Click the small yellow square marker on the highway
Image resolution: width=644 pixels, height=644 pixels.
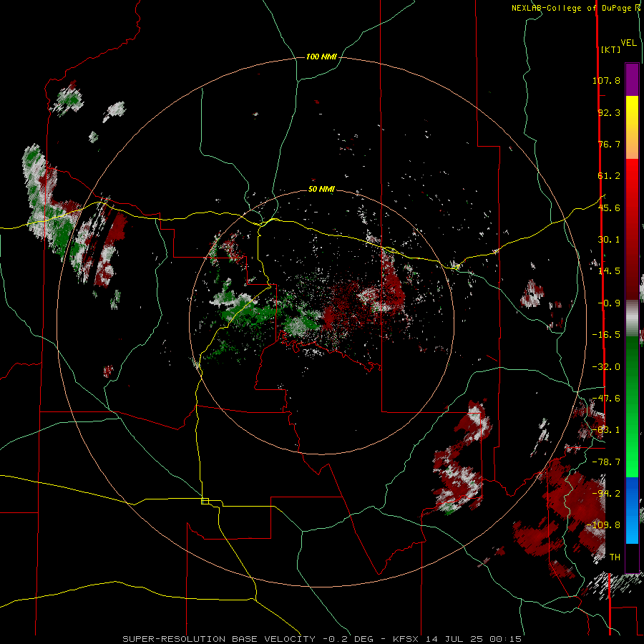click(205, 501)
